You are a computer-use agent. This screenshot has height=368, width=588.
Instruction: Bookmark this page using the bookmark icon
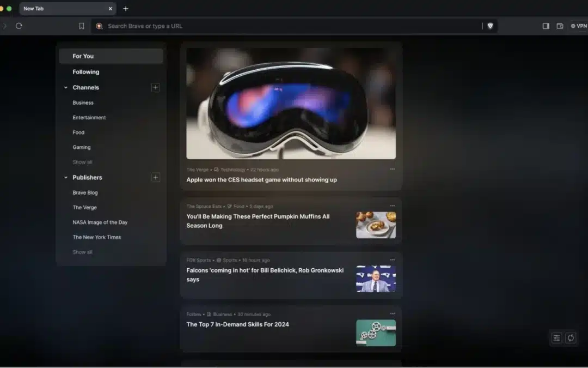click(x=81, y=26)
